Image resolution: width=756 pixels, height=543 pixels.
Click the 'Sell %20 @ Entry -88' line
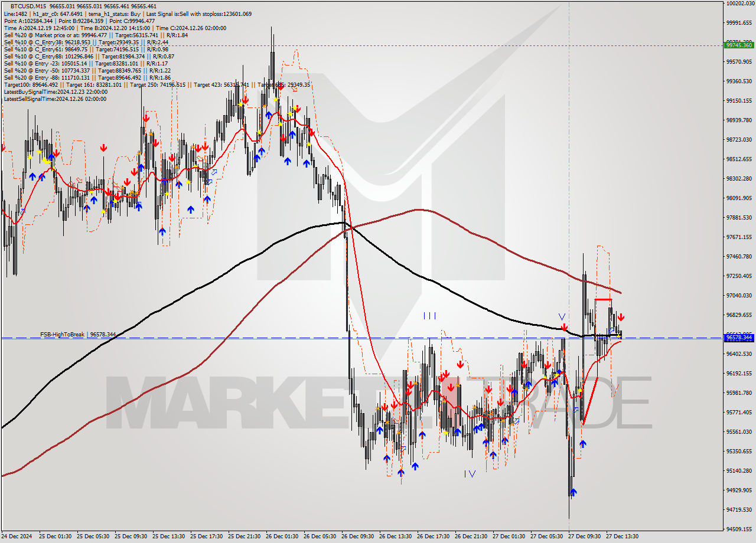click(x=87, y=77)
